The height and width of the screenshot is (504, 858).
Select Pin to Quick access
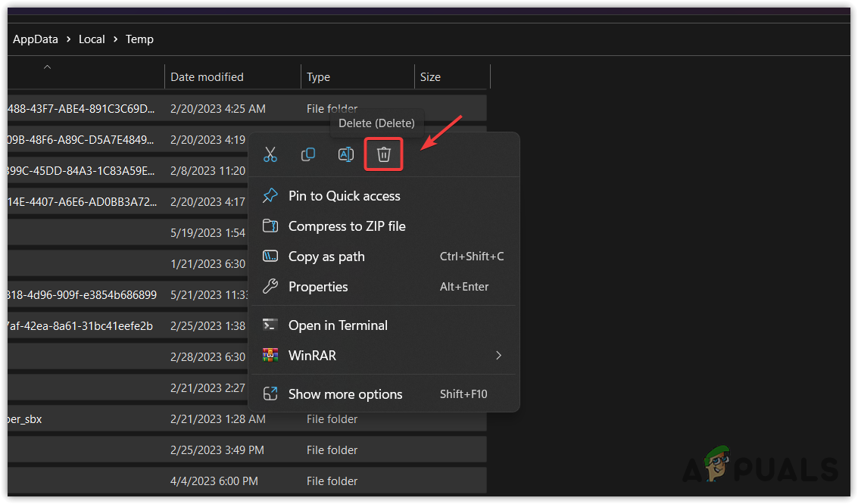[344, 196]
